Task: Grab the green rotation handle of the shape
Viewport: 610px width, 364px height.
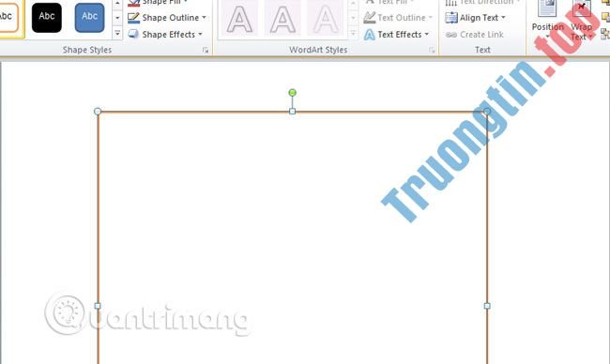Action: [292, 93]
